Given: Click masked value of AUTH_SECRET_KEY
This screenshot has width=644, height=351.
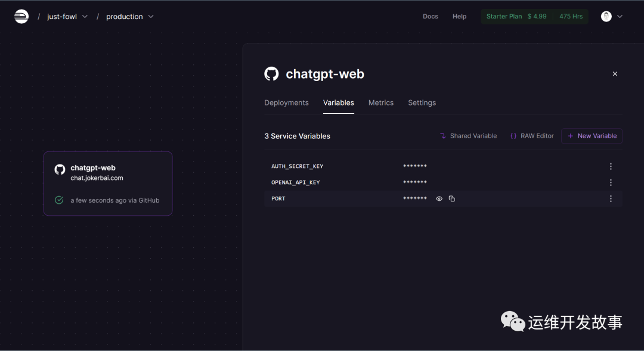Looking at the screenshot, I should [415, 166].
